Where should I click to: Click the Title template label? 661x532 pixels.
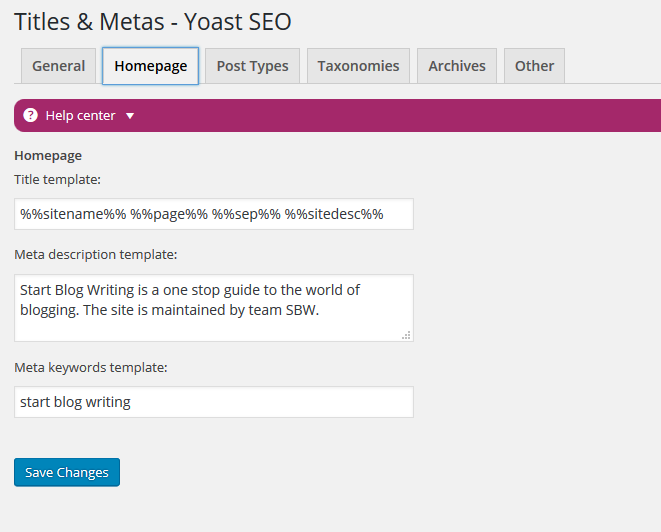(57, 180)
